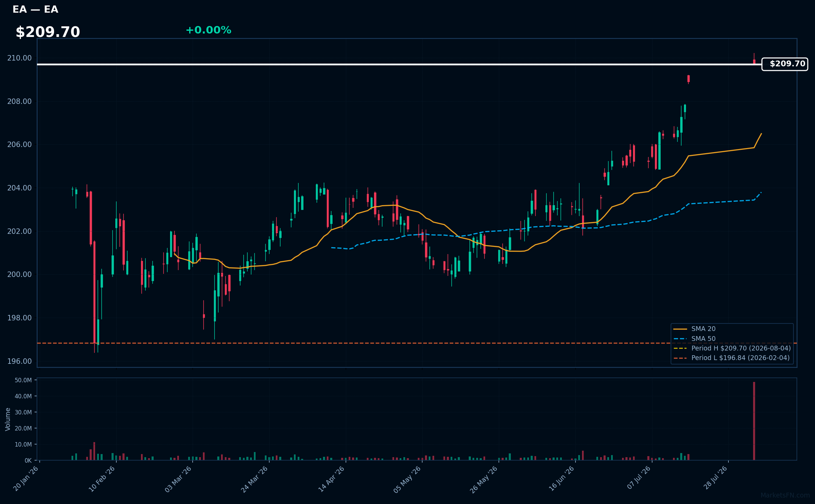The image size is (815, 504).
Task: Select the large $209.70 price header
Action: [x=48, y=32]
